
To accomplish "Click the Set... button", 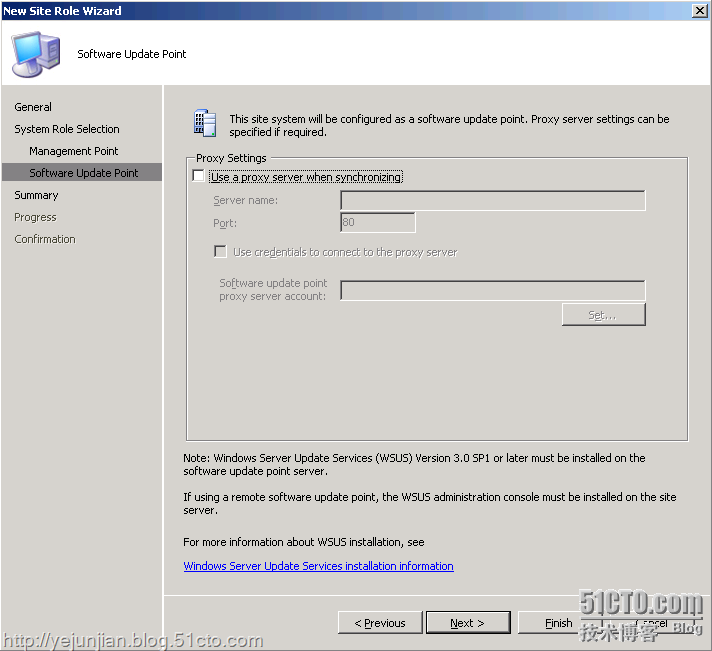I will 603,315.
